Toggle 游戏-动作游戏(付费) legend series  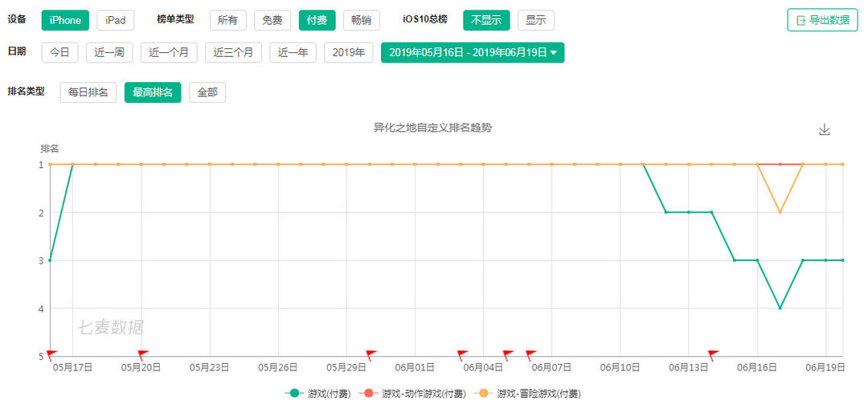(412, 394)
